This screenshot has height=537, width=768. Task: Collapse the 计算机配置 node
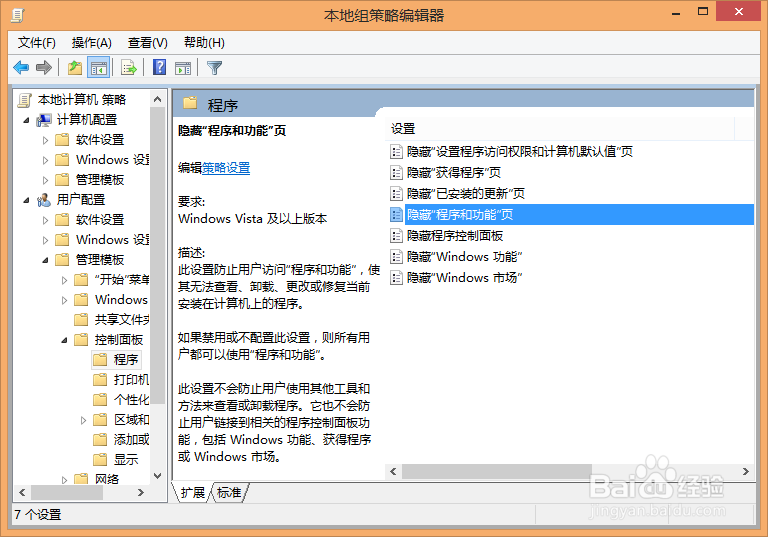click(26, 120)
